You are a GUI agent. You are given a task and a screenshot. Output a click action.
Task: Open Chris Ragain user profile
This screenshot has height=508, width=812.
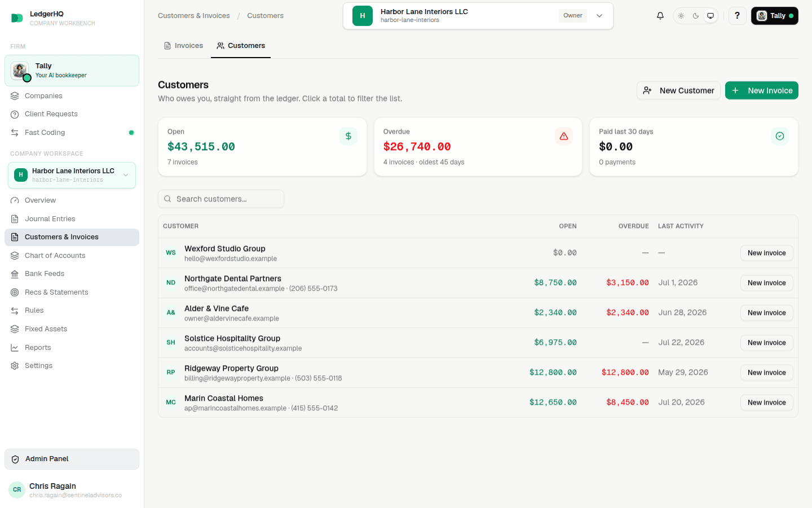(72, 490)
